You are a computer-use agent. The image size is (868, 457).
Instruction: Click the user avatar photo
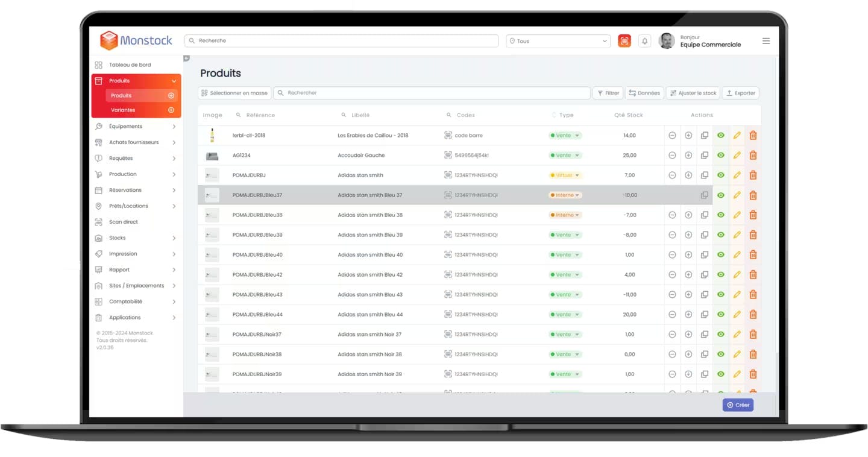(x=667, y=41)
